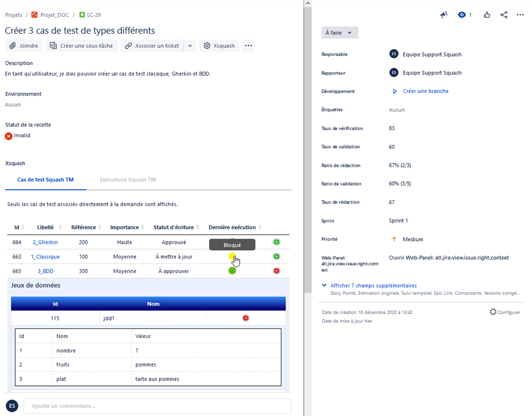Sort table by Importance column header
The height and width of the screenshot is (416, 532).
tap(124, 227)
